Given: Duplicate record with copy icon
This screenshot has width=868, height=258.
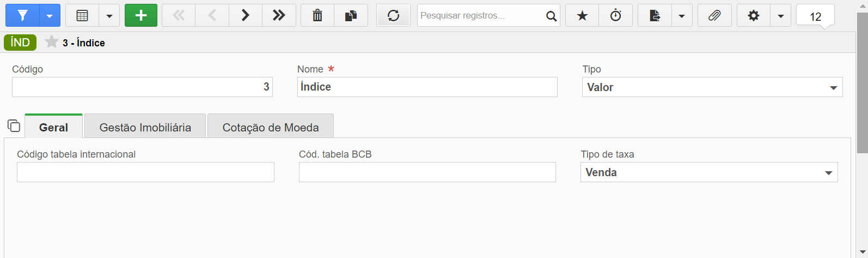Looking at the screenshot, I should tap(351, 16).
